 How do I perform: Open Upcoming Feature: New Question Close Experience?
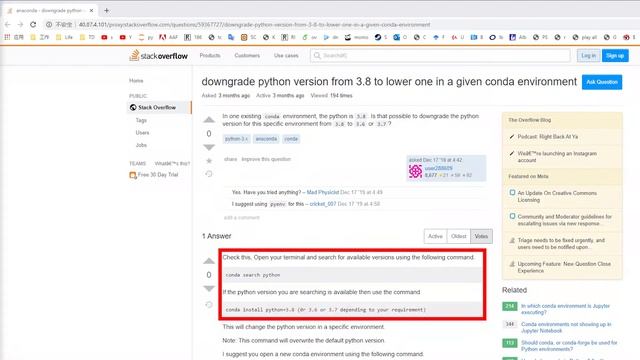coord(564,267)
